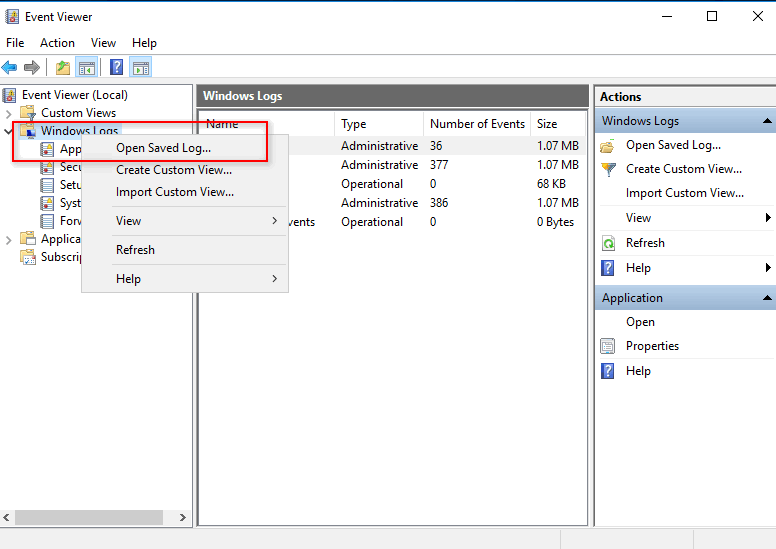Sort by the Size column header
This screenshot has width=776, height=549.
[558, 124]
